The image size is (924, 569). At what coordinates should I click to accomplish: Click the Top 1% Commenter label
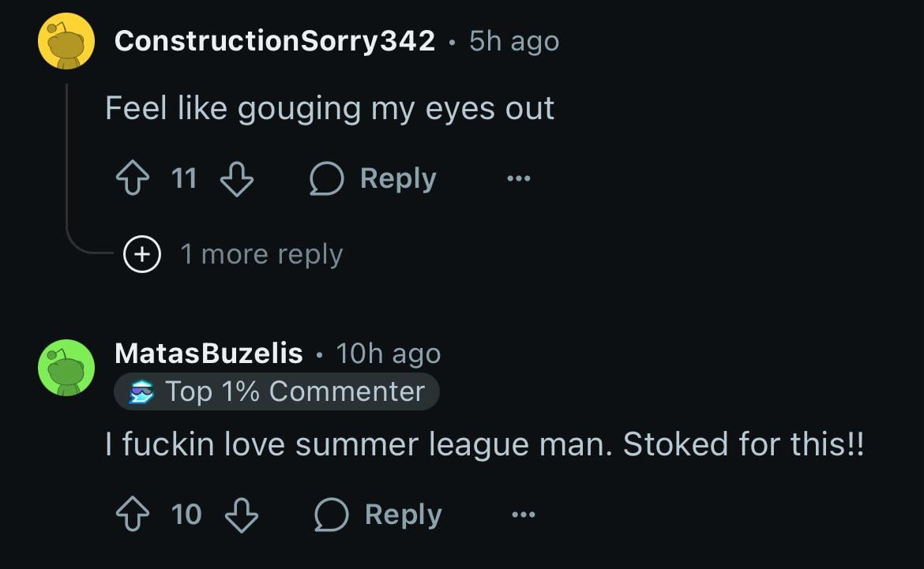pyautogui.click(x=295, y=391)
